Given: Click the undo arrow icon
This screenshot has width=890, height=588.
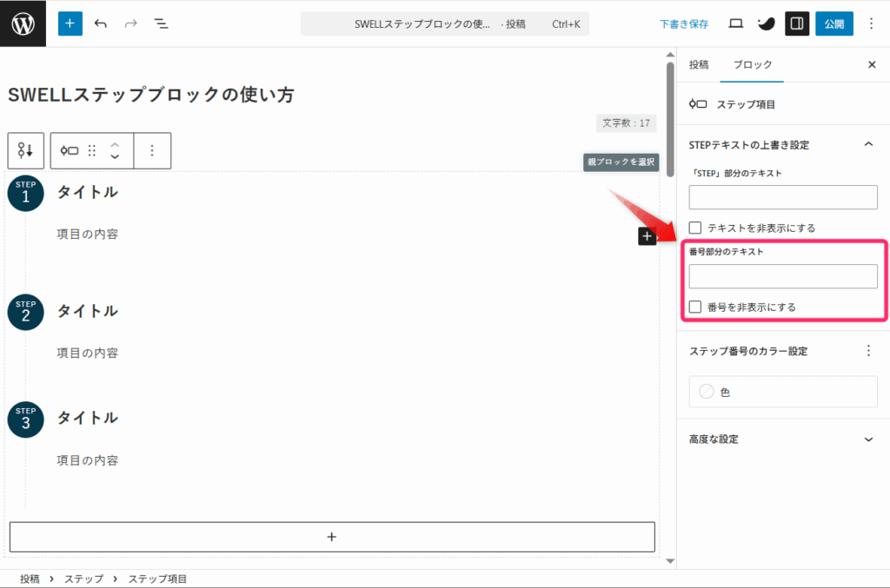Looking at the screenshot, I should pos(101,23).
